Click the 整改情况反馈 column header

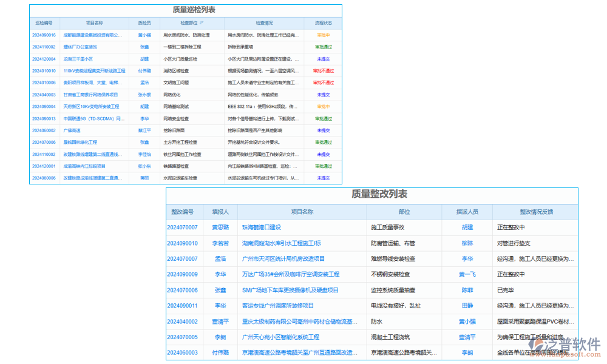pyautogui.click(x=535, y=212)
